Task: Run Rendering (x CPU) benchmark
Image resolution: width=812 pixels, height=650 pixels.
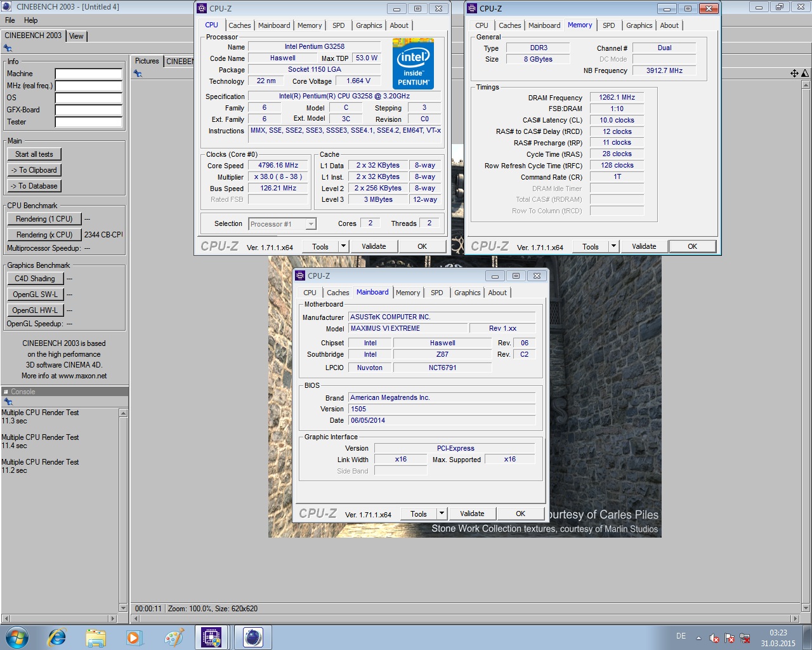Action: (x=44, y=235)
